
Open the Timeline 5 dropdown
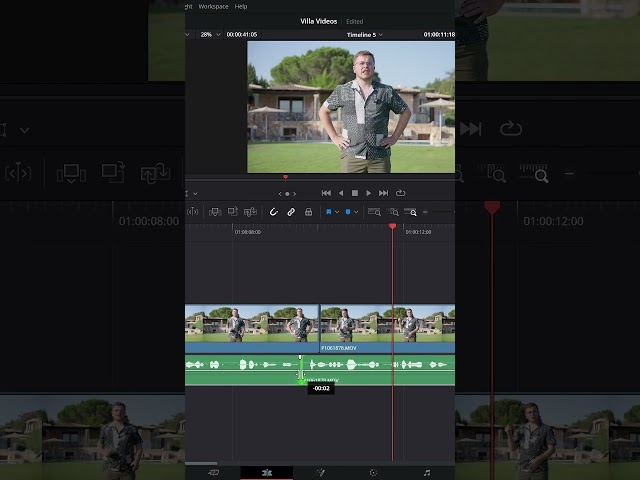point(364,35)
